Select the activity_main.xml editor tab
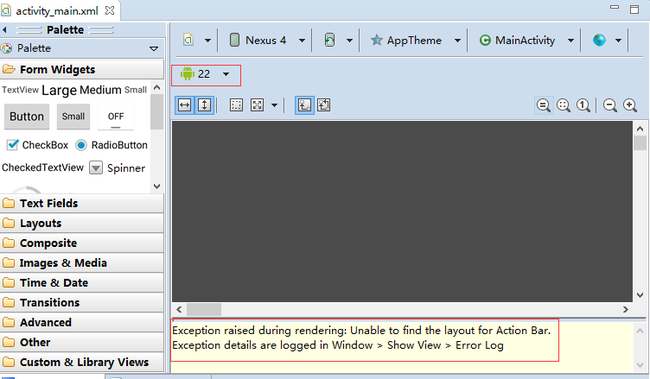The width and height of the screenshot is (650, 379). coord(57,11)
